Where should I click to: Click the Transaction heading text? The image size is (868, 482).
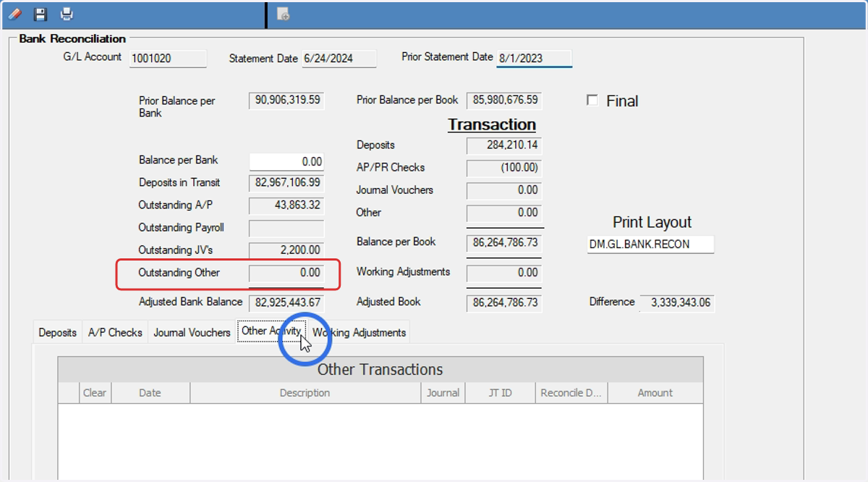(x=492, y=124)
